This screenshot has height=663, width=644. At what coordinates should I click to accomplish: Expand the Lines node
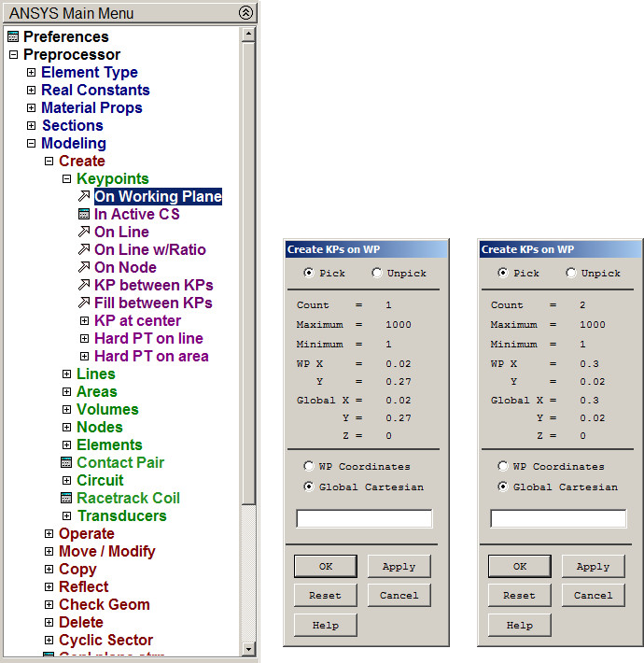(67, 374)
